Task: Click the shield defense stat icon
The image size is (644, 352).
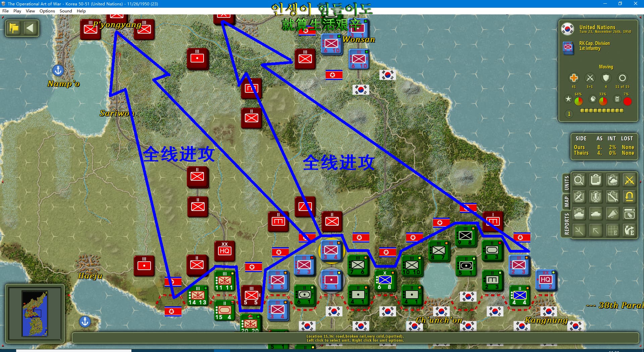Action: [x=606, y=78]
